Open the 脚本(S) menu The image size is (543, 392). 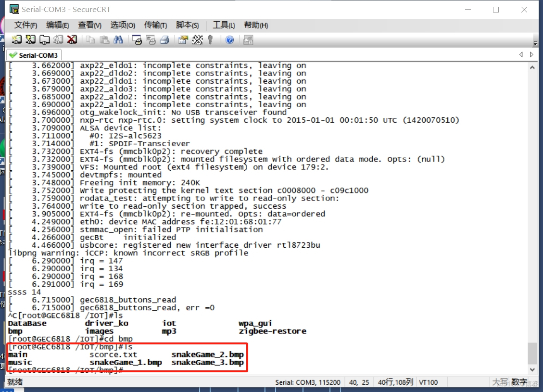[187, 25]
